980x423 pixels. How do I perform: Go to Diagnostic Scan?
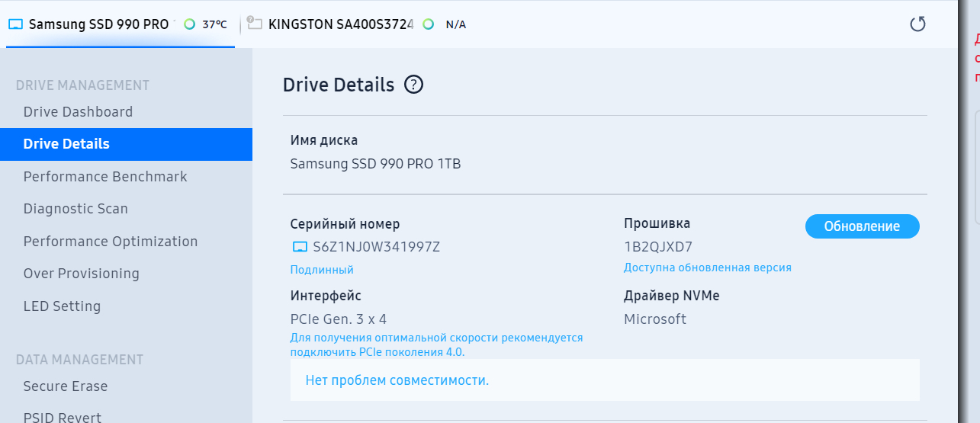76,209
